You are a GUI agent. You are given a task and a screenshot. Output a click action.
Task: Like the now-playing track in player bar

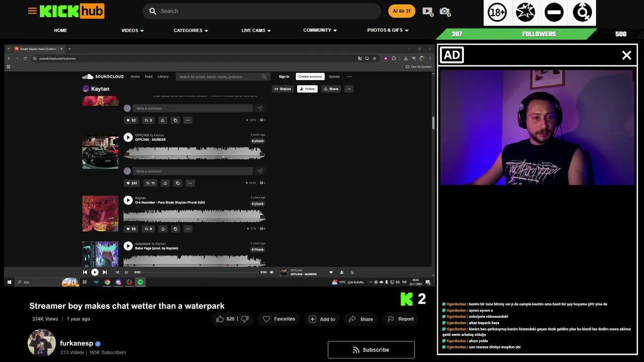[331, 272]
